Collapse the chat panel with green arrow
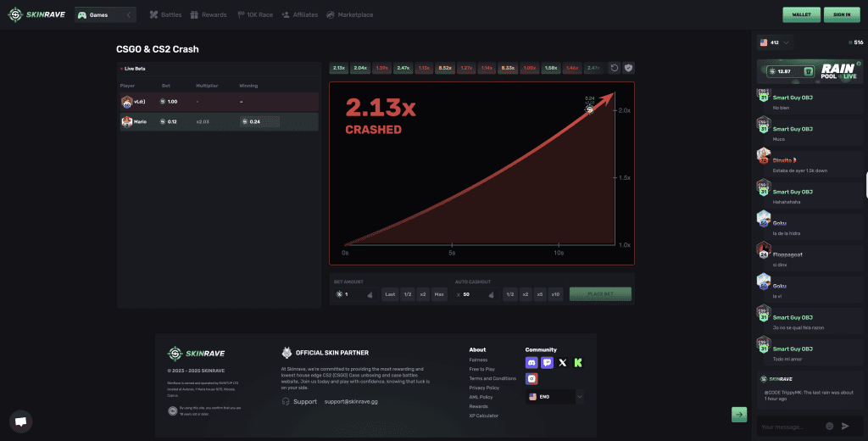 pyautogui.click(x=739, y=414)
